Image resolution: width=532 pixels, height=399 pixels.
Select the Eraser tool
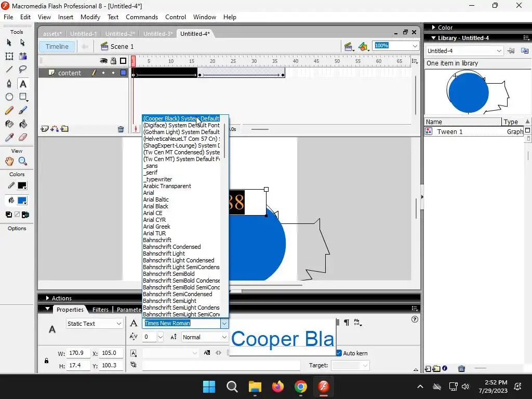pos(23,137)
